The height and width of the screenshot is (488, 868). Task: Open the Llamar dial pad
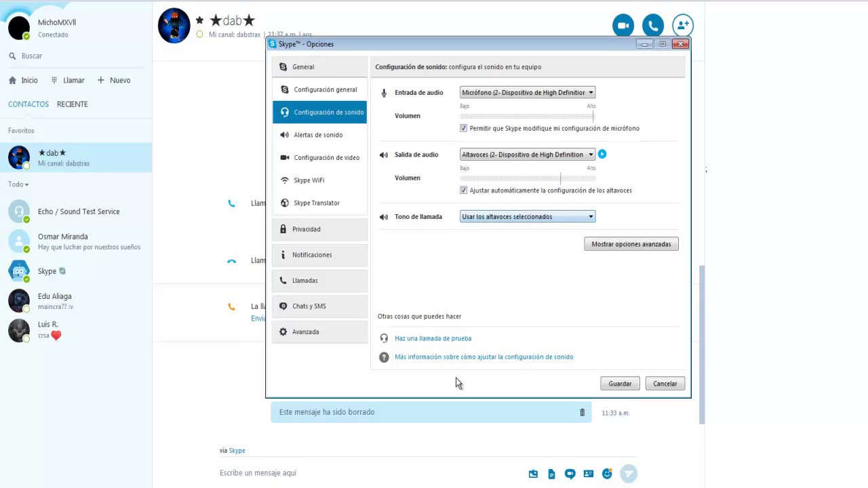point(68,80)
